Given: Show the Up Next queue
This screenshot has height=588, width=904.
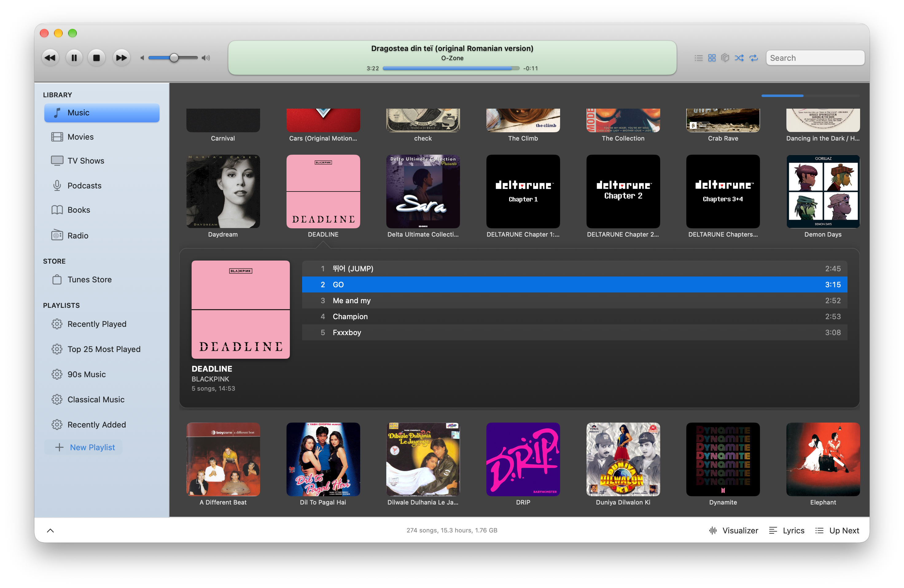Looking at the screenshot, I should pos(837,531).
